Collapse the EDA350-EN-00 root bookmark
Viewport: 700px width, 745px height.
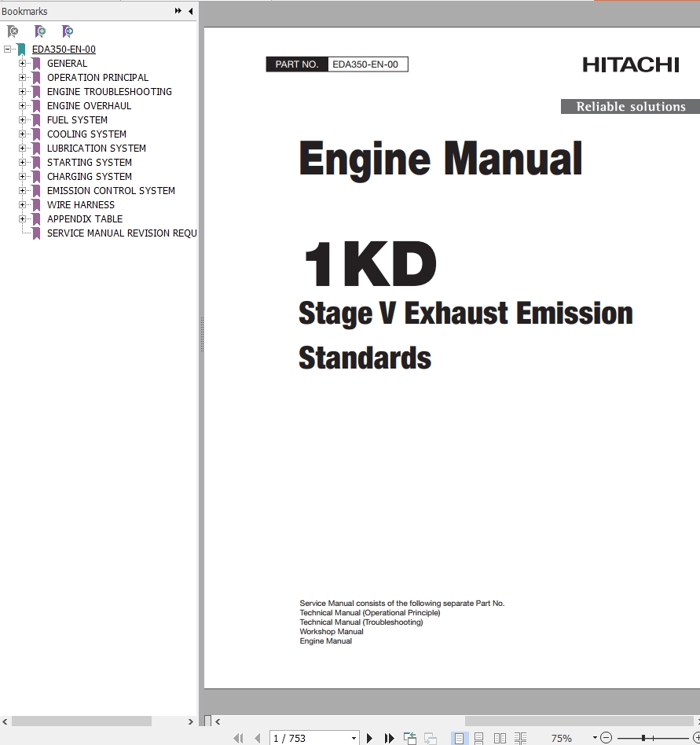click(x=7, y=49)
